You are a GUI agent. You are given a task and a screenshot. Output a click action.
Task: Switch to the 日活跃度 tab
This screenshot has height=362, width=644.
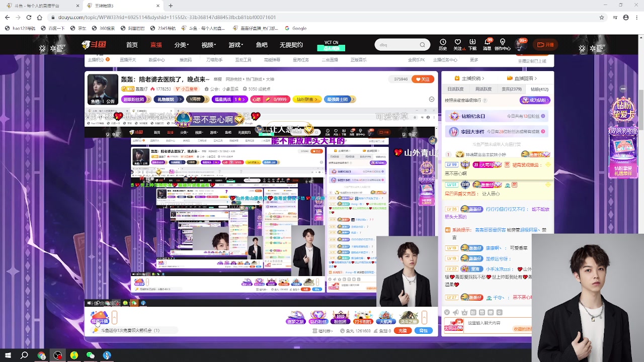pos(456,89)
